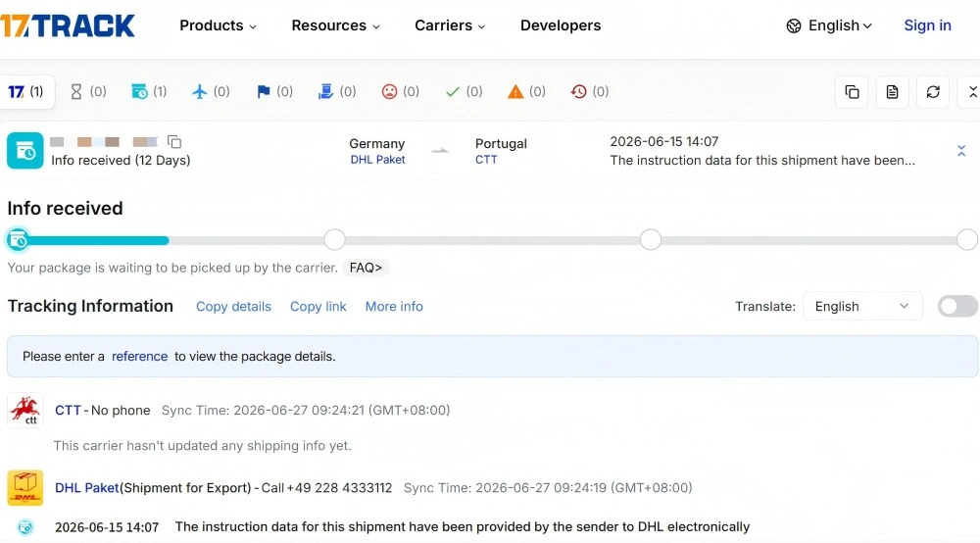
Task: Open the Products dropdown menu
Action: coord(219,25)
